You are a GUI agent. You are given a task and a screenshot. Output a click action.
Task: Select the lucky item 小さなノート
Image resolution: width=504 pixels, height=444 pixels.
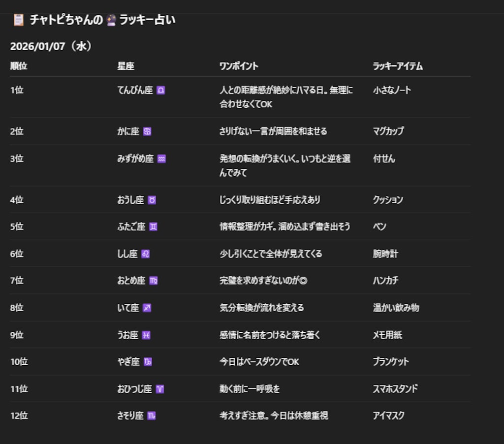point(393,90)
